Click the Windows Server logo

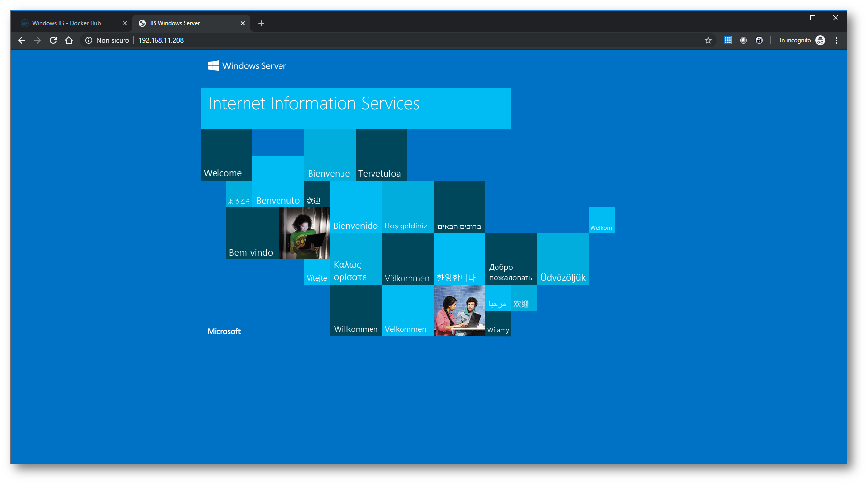pyautogui.click(x=247, y=65)
